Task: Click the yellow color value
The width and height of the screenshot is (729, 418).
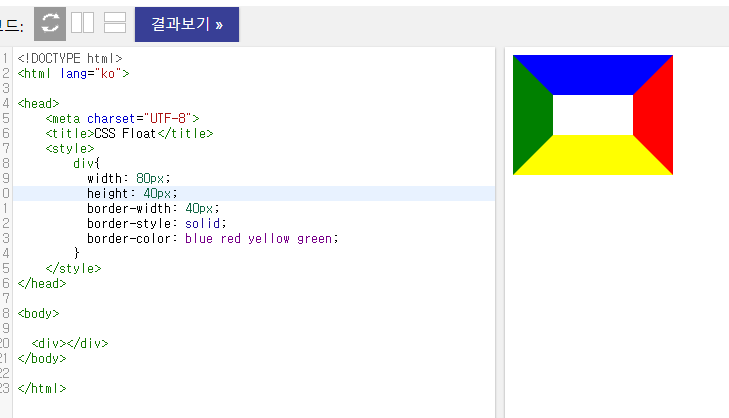Action: [269, 239]
